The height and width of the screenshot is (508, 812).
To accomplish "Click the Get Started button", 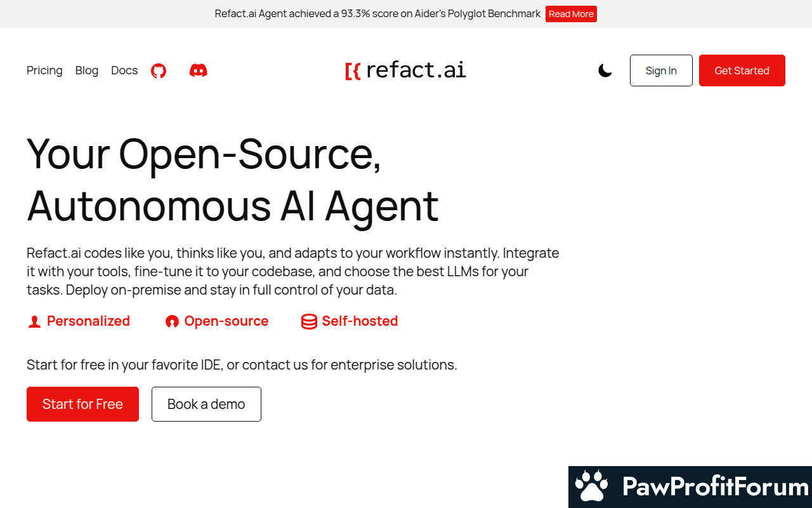I will [742, 70].
